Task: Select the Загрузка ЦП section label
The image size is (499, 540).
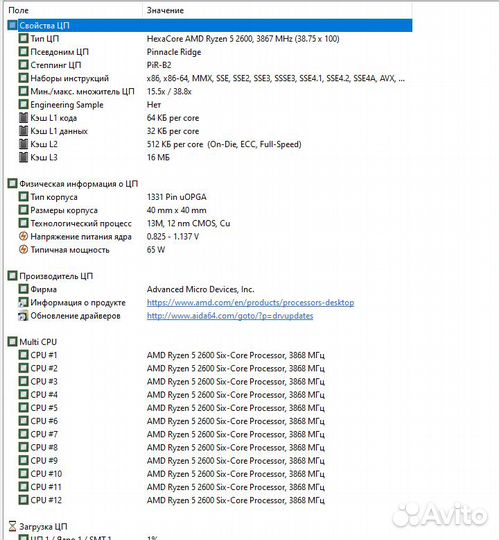Action: coord(43,527)
